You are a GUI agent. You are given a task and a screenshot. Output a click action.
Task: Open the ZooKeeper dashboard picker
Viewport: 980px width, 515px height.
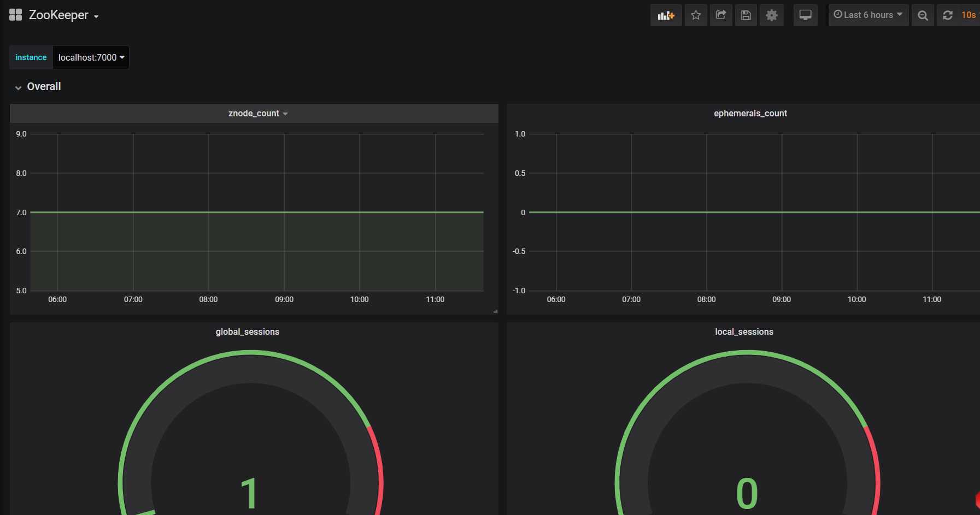click(x=64, y=15)
